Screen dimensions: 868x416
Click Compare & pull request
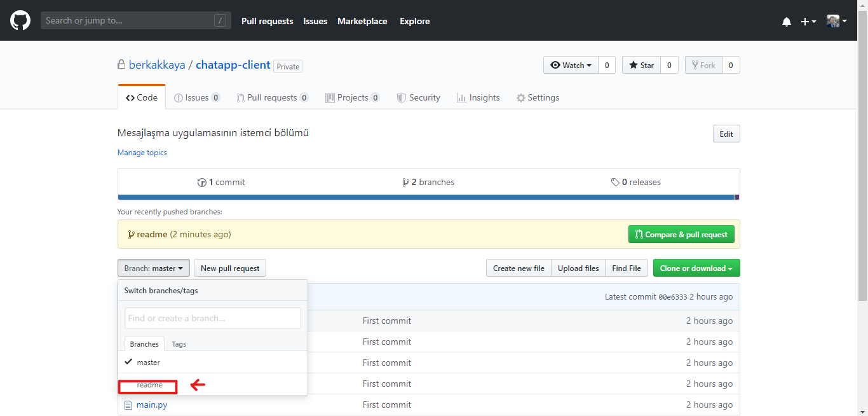pos(681,234)
